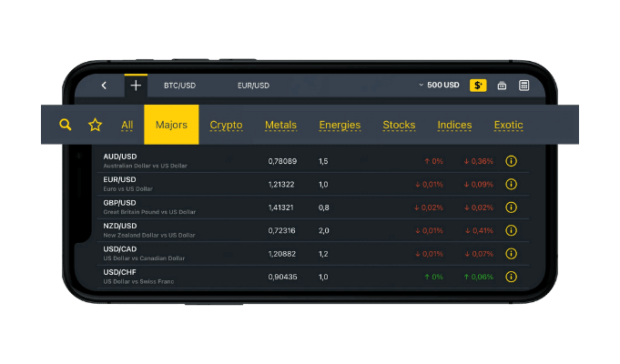Select the NZD/USD instrument name
This screenshot has height=364, width=620.
click(x=120, y=226)
